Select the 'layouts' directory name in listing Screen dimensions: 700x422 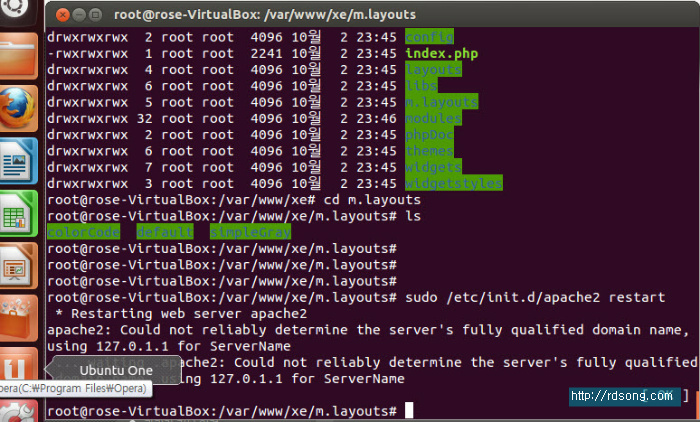(433, 69)
